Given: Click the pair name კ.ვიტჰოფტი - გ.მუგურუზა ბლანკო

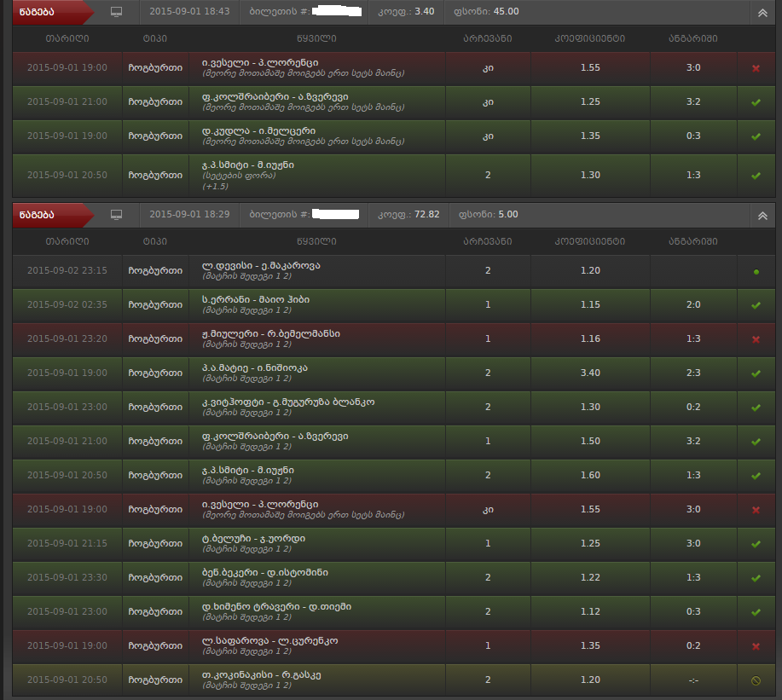Looking at the screenshot, I should tap(288, 402).
